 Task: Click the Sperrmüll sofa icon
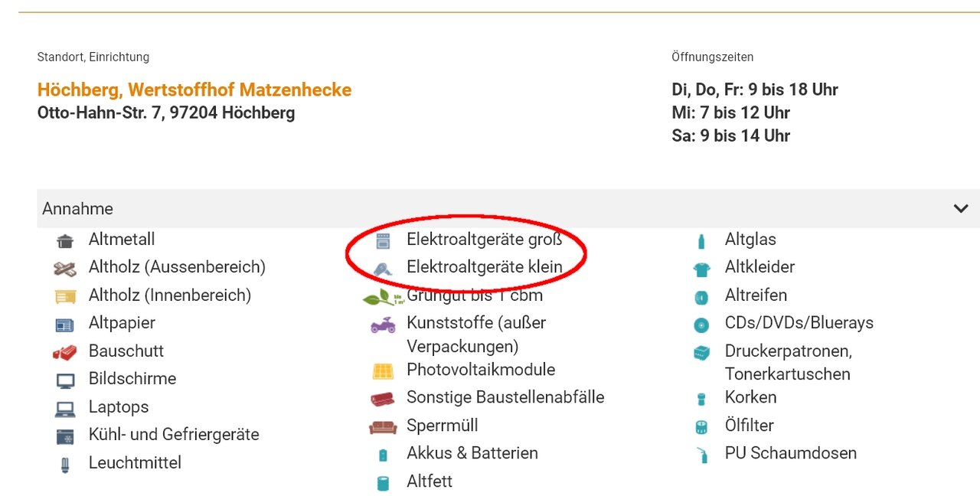pyautogui.click(x=383, y=426)
